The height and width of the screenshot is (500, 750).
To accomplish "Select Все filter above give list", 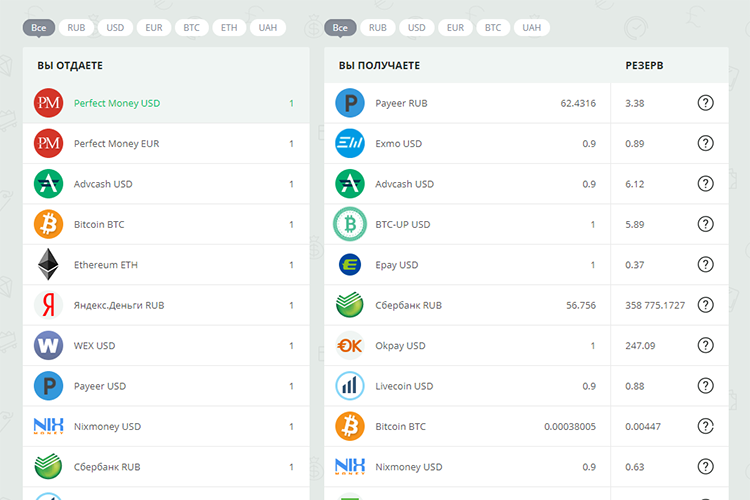I will click(x=39, y=28).
